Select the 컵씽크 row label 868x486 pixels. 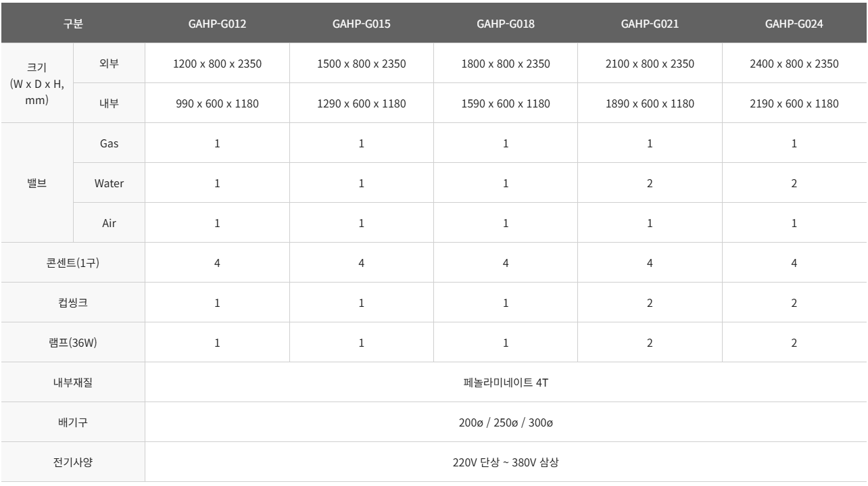point(73,303)
